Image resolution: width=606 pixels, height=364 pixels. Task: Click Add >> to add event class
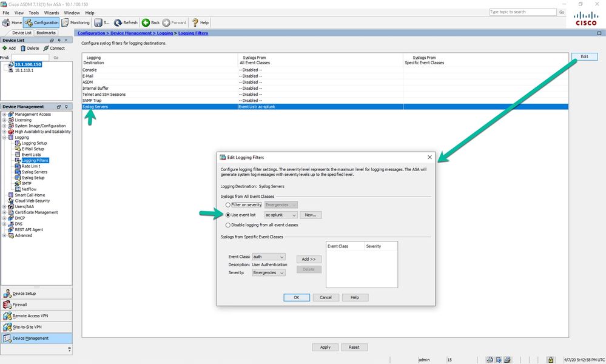[309, 259]
